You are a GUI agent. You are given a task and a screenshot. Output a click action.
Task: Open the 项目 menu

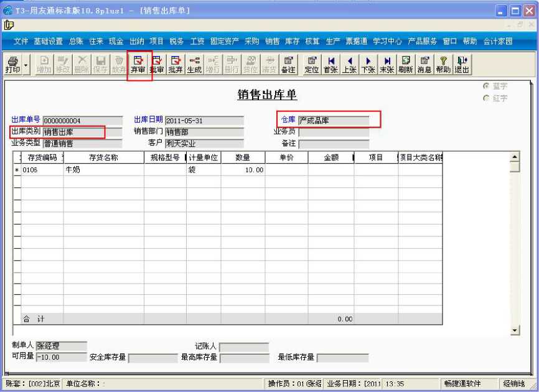(156, 41)
